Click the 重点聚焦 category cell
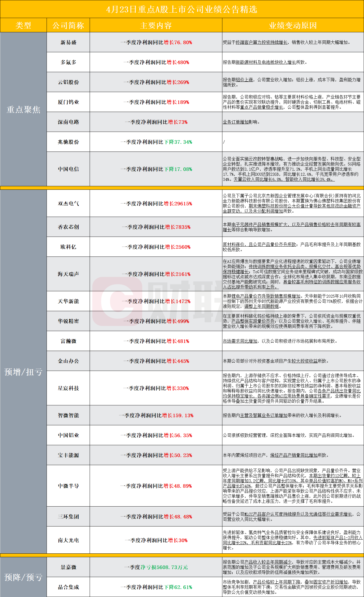 coord(23,109)
